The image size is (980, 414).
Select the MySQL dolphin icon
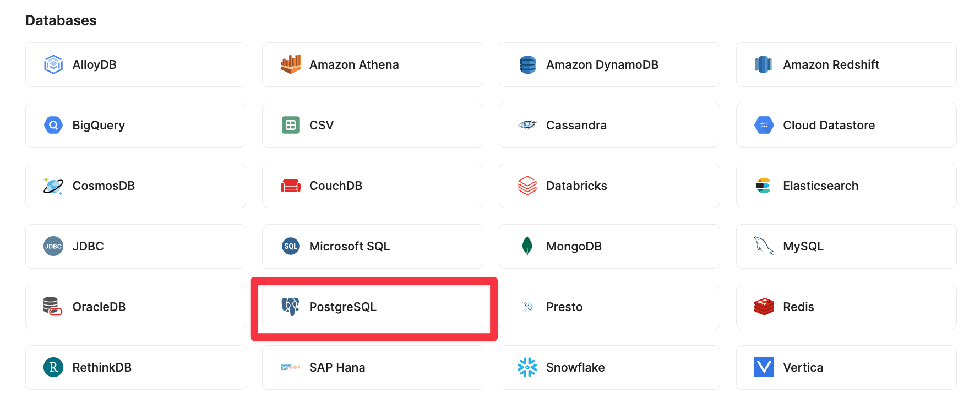[764, 246]
